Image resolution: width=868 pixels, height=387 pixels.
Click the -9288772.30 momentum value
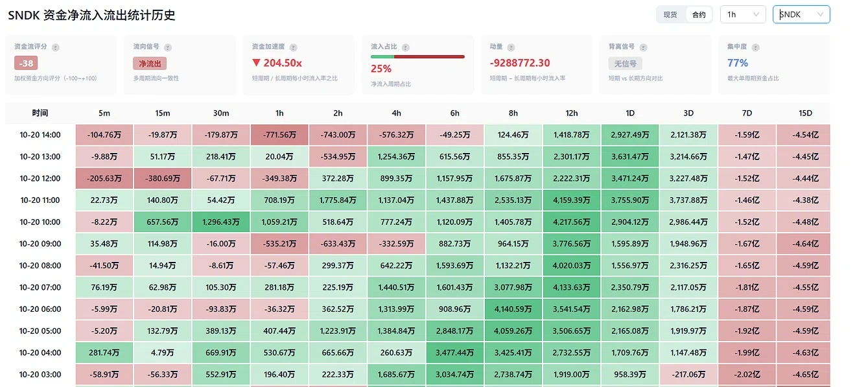(520, 63)
